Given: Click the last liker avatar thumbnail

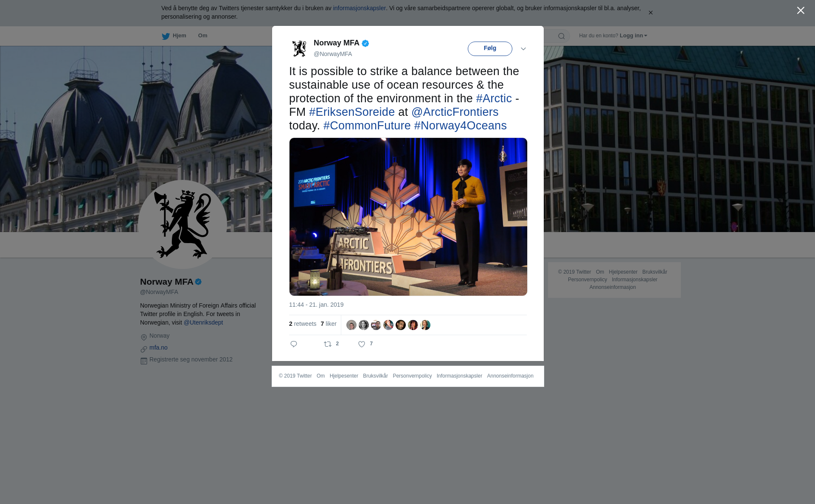Looking at the screenshot, I should click(425, 325).
